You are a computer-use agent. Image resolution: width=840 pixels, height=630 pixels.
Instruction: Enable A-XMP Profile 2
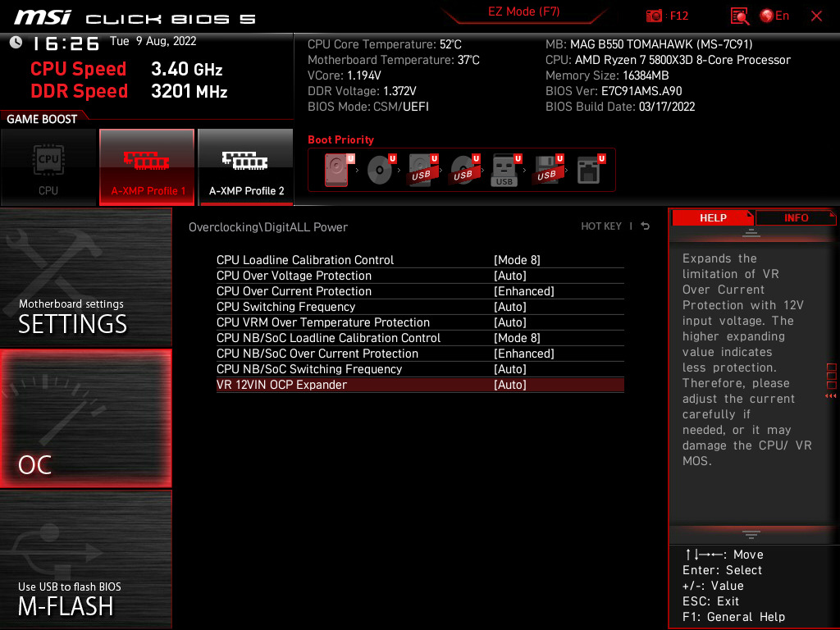pos(246,167)
